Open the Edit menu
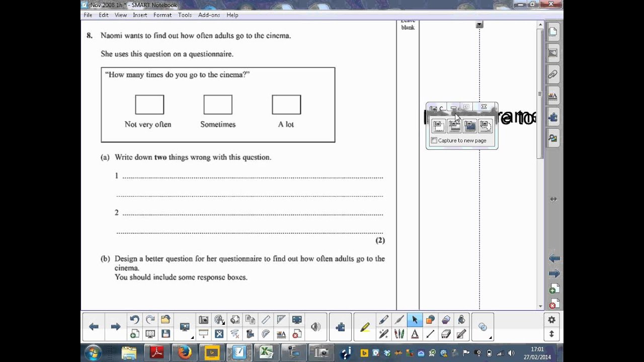The image size is (644, 362). pos(104,15)
